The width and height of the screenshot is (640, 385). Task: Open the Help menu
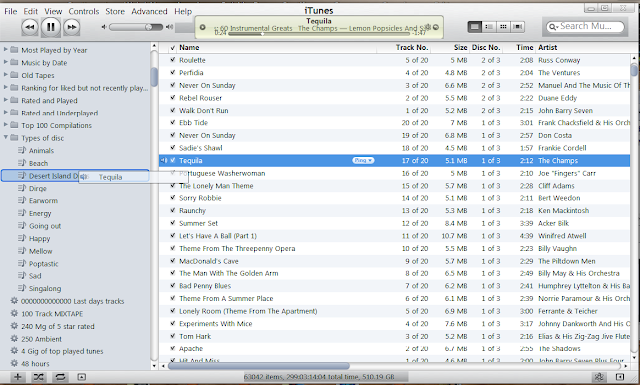(183, 11)
